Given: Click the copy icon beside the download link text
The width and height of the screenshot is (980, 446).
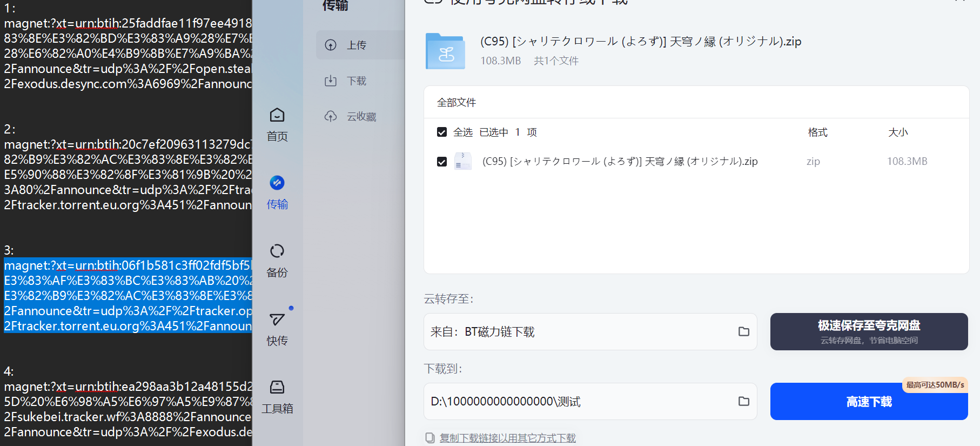Looking at the screenshot, I should click(430, 438).
